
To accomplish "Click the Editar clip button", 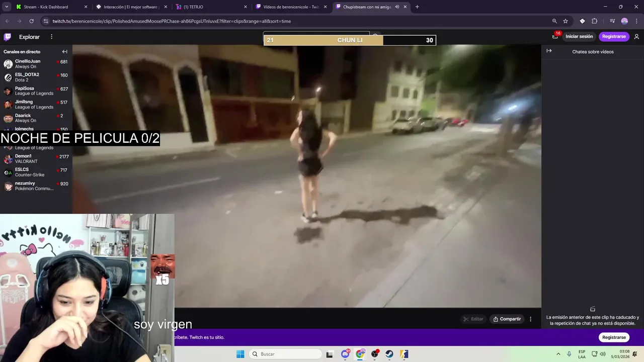I will pyautogui.click(x=473, y=319).
